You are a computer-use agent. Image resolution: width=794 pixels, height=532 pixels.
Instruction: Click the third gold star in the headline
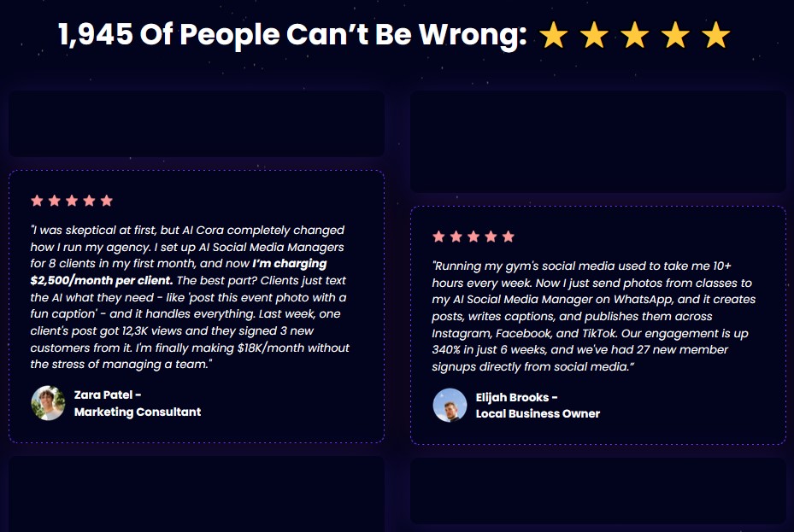635,35
